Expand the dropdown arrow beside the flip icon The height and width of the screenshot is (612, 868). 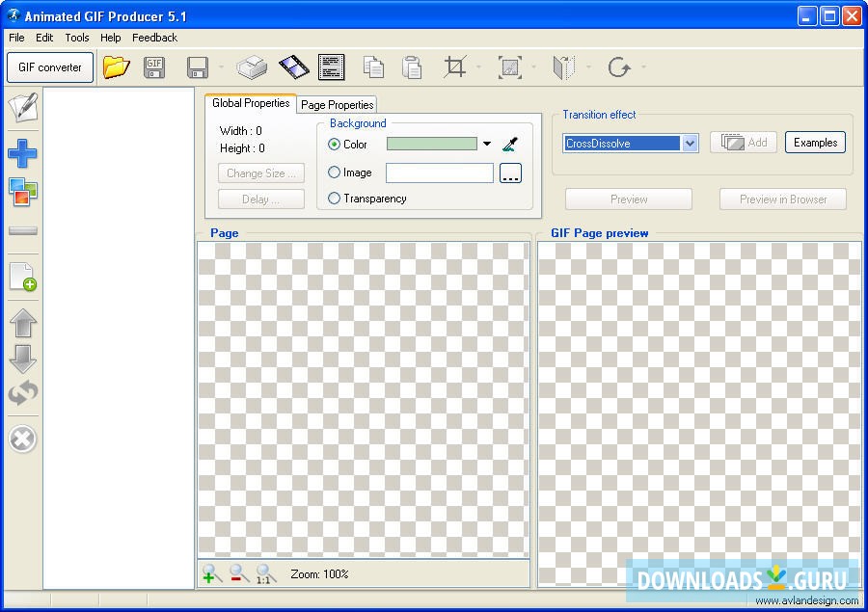(588, 67)
